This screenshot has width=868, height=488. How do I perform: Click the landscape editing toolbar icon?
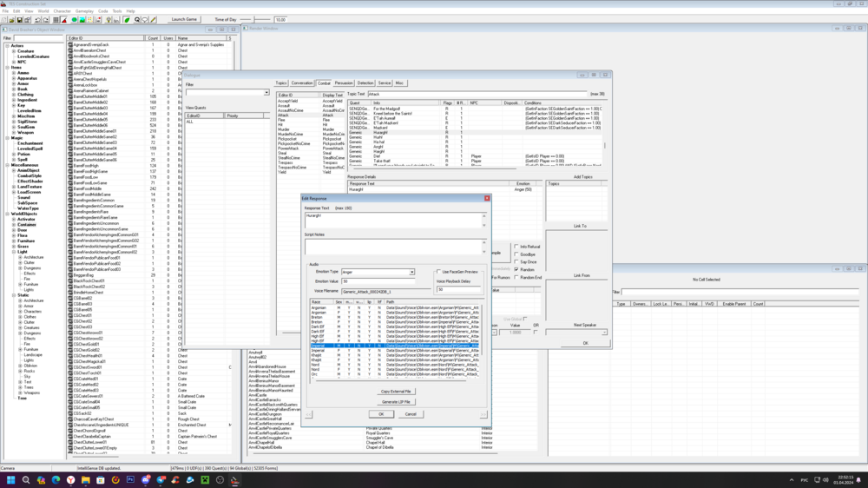82,20
